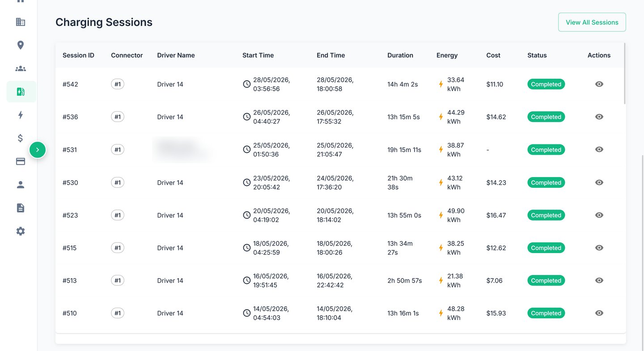Screen dimensions: 644x351
Task: Click connector #1 chip in session #536 row
Action: tap(118, 117)
